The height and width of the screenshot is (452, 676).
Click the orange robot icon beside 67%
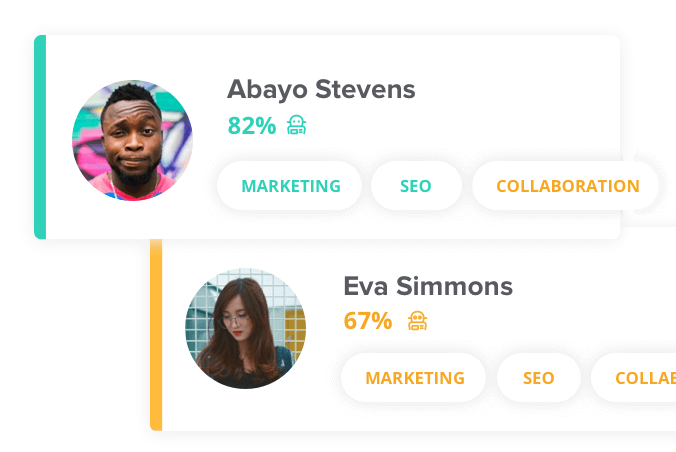417,320
